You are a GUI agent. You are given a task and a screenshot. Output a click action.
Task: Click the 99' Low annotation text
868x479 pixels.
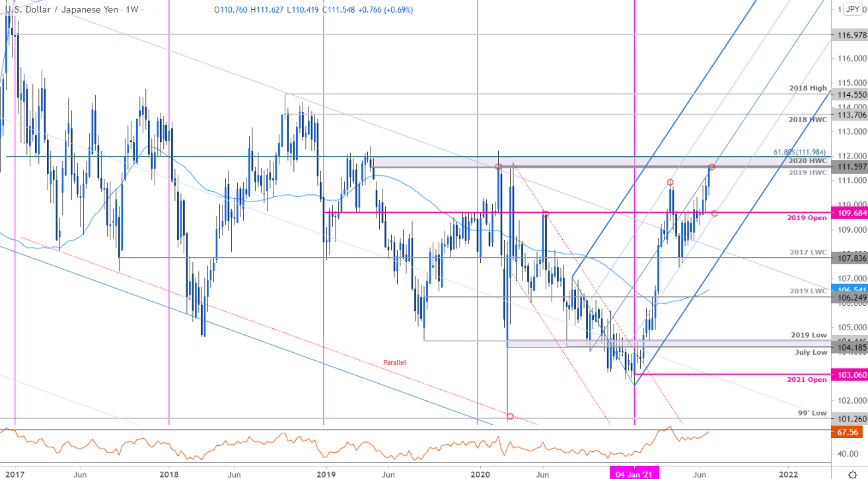click(x=814, y=413)
